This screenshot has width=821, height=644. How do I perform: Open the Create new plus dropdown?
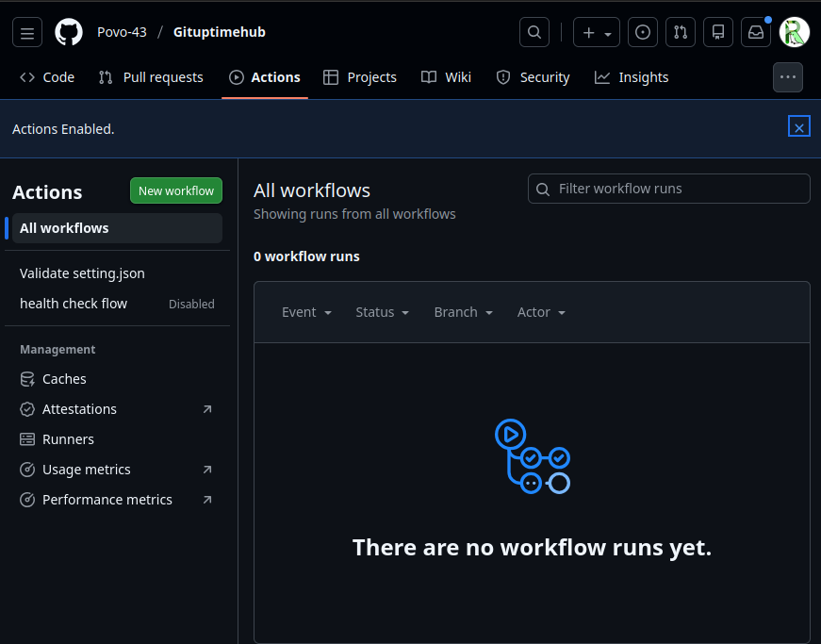[x=597, y=32]
